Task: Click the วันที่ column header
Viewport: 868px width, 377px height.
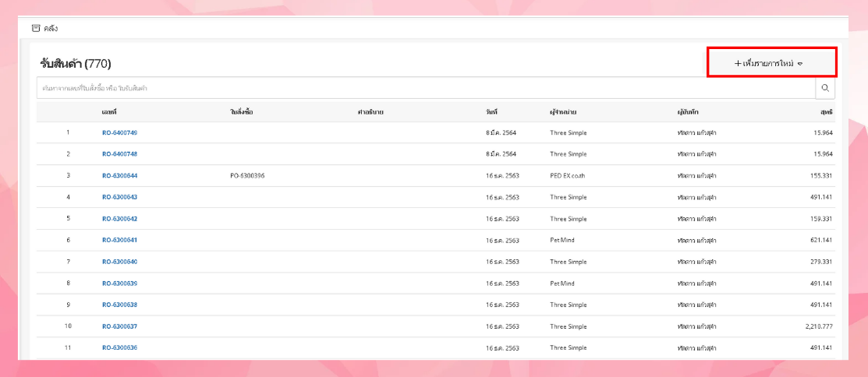Action: point(491,112)
